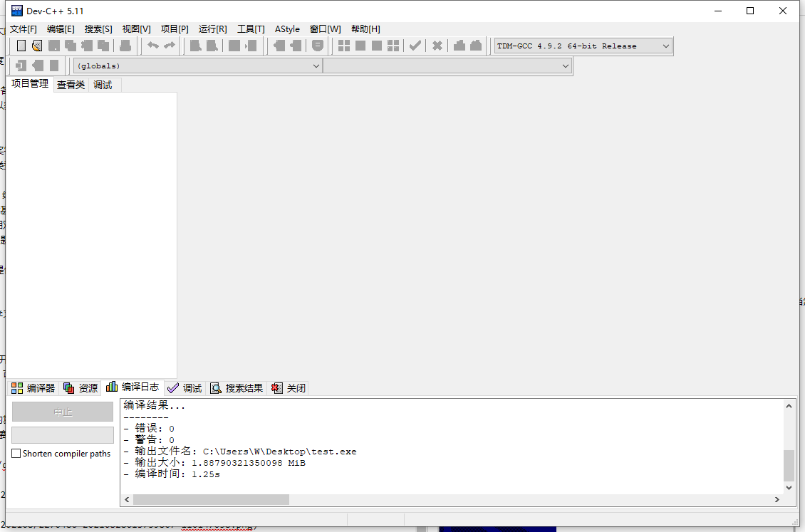This screenshot has width=805, height=532.
Task: Open the bottom 调试 tab with checkmark
Action: (185, 388)
